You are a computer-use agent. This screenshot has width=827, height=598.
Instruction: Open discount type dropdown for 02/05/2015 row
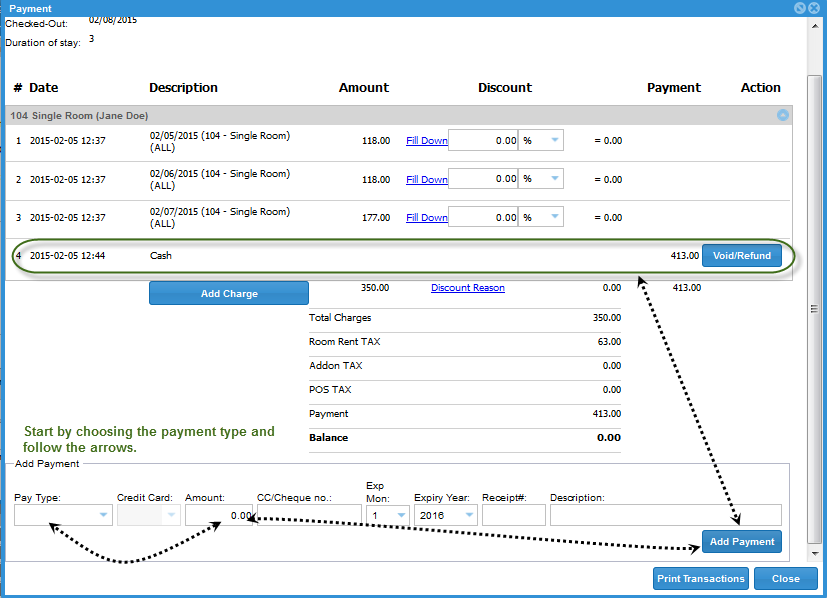click(541, 141)
